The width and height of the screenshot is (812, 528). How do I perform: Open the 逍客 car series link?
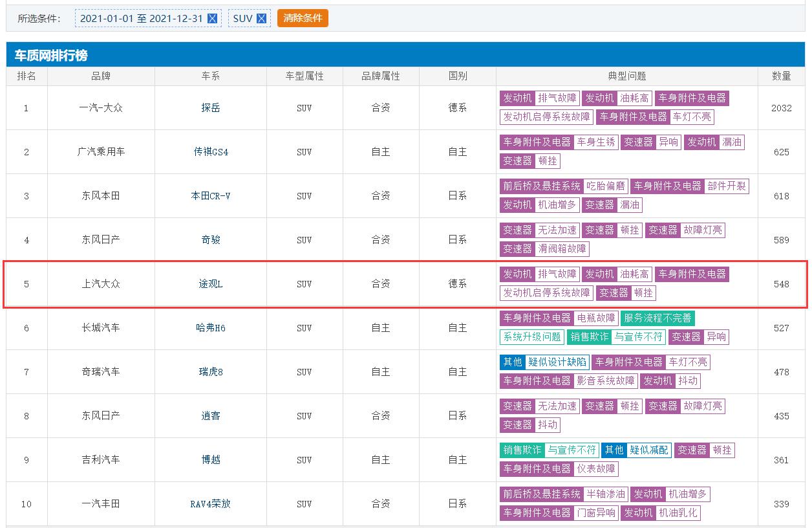(211, 416)
